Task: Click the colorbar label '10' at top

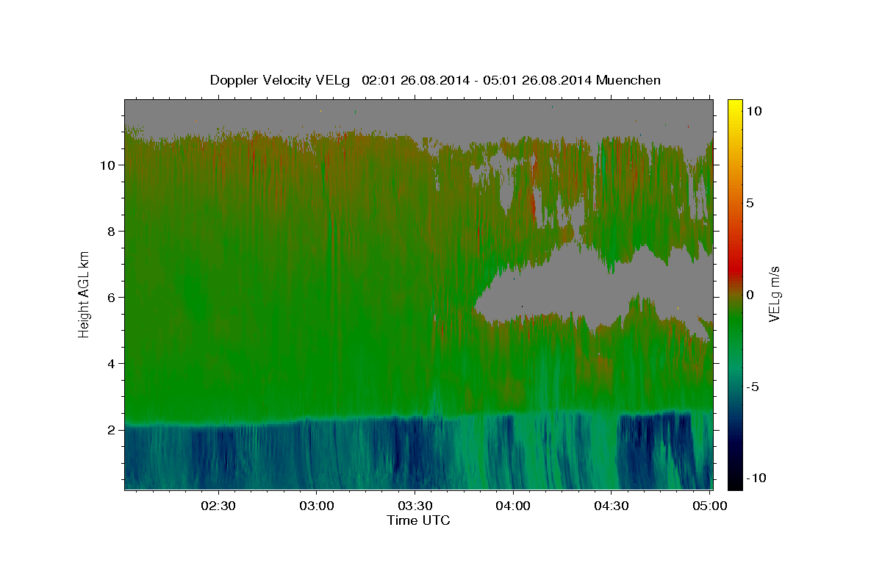Action: pos(753,110)
